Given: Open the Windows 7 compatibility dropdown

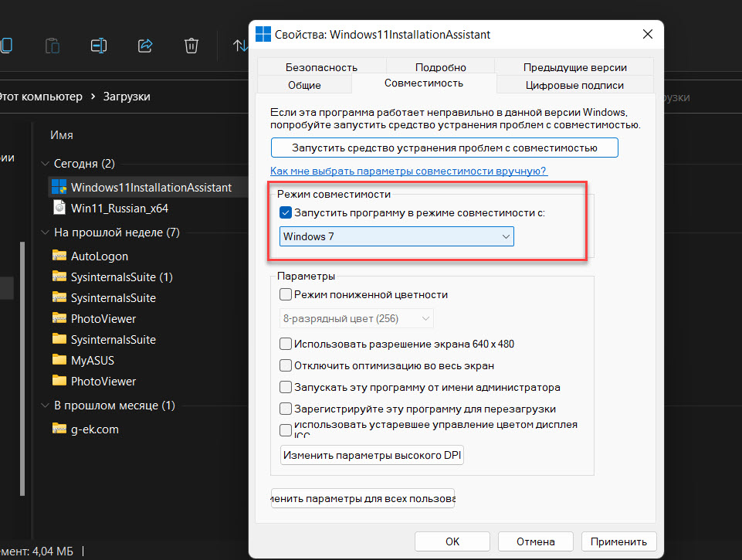Looking at the screenshot, I should (x=397, y=236).
